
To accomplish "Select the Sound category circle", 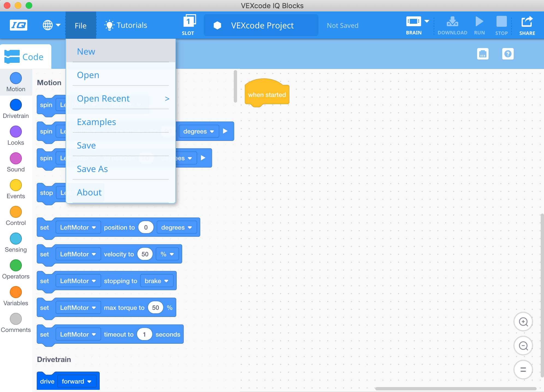I will tap(16, 158).
